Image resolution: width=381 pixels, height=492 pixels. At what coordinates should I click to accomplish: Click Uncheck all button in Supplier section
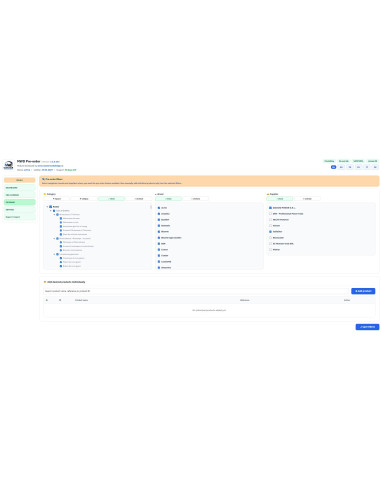(307, 199)
